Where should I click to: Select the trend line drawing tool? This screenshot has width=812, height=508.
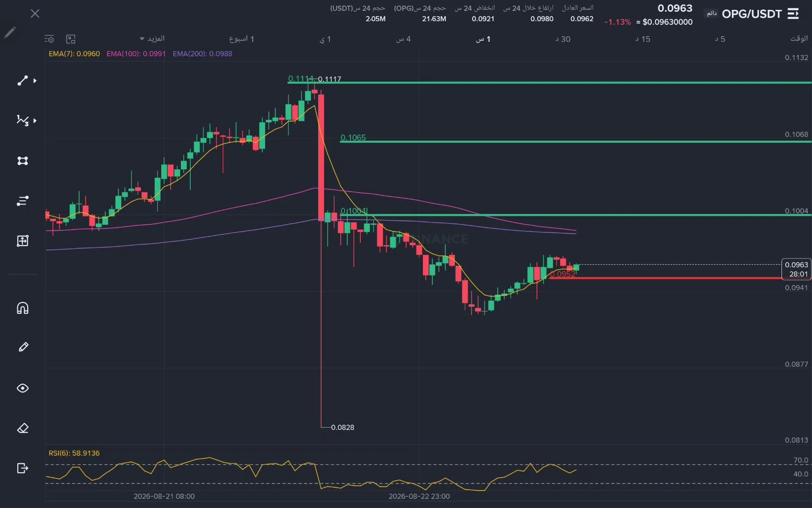22,80
